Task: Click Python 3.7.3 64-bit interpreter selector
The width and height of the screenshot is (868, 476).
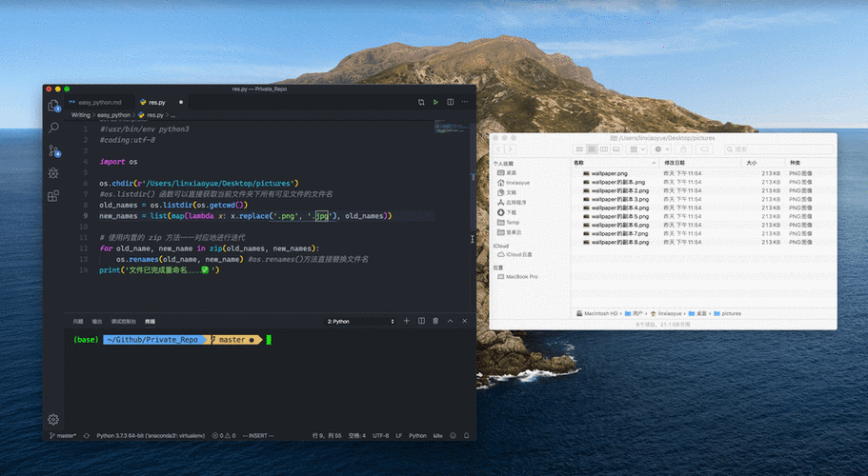Action: coord(151,436)
